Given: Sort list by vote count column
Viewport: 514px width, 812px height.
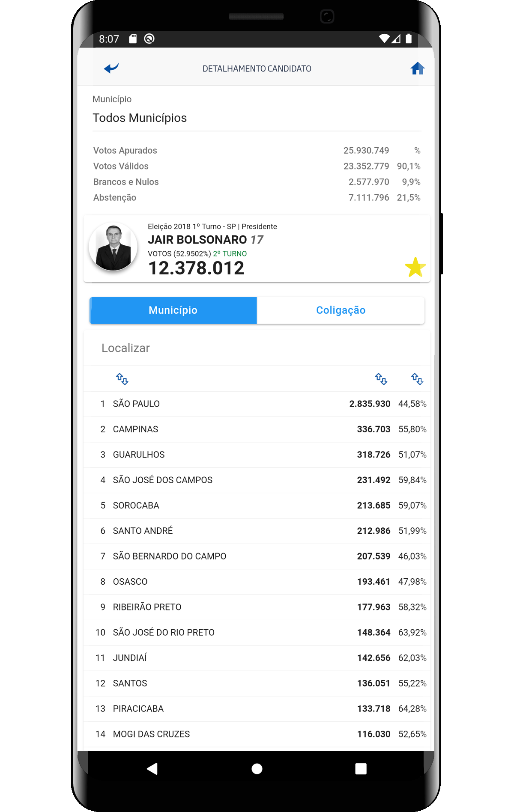Looking at the screenshot, I should pyautogui.click(x=381, y=379).
